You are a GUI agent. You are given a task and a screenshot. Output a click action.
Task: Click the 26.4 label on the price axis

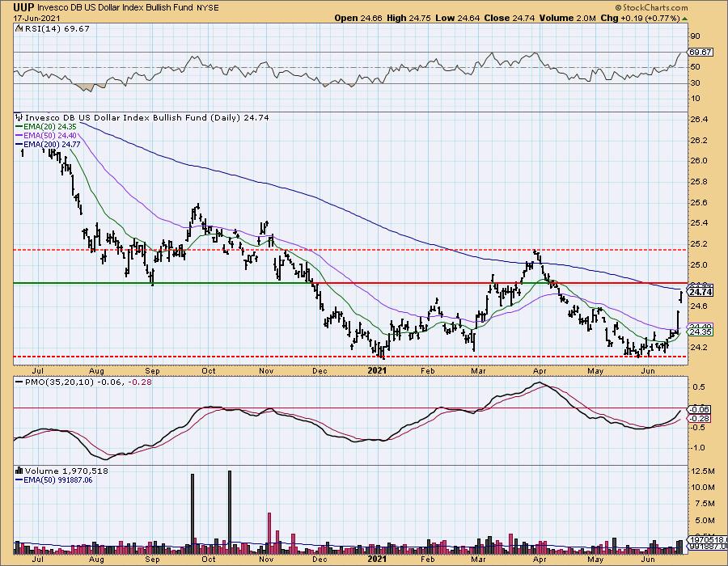tap(699, 120)
